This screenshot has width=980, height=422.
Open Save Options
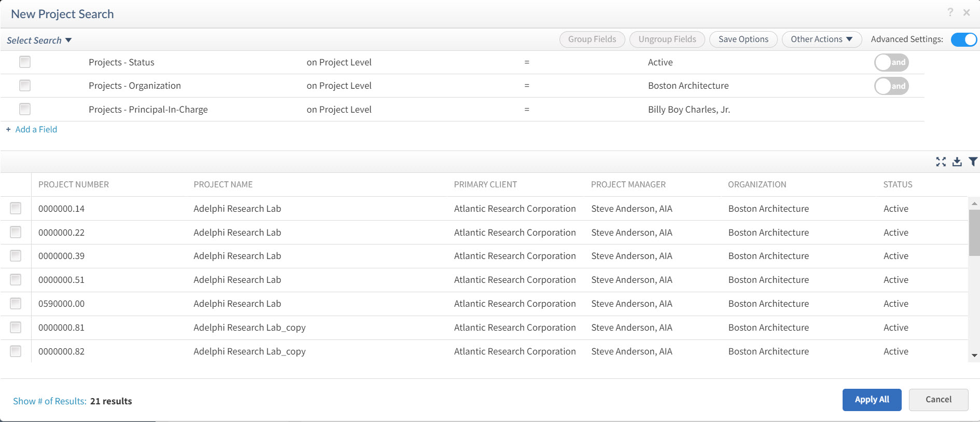pos(743,39)
